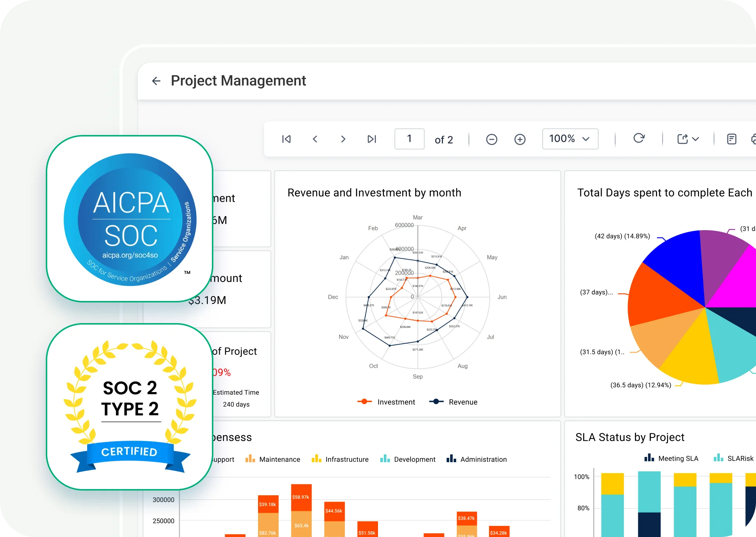The width and height of the screenshot is (756, 537).
Task: Toggle the Investment series in radar legend
Action: (x=386, y=402)
